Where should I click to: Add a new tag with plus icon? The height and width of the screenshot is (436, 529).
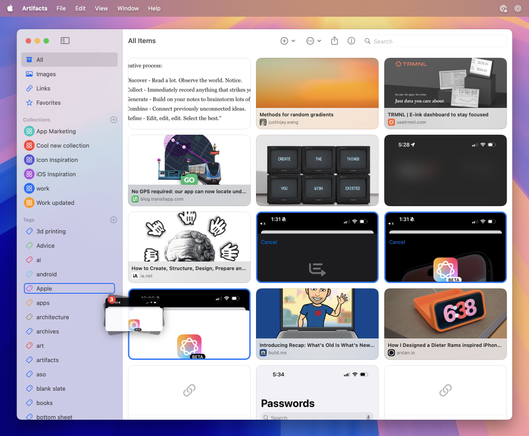pos(114,220)
